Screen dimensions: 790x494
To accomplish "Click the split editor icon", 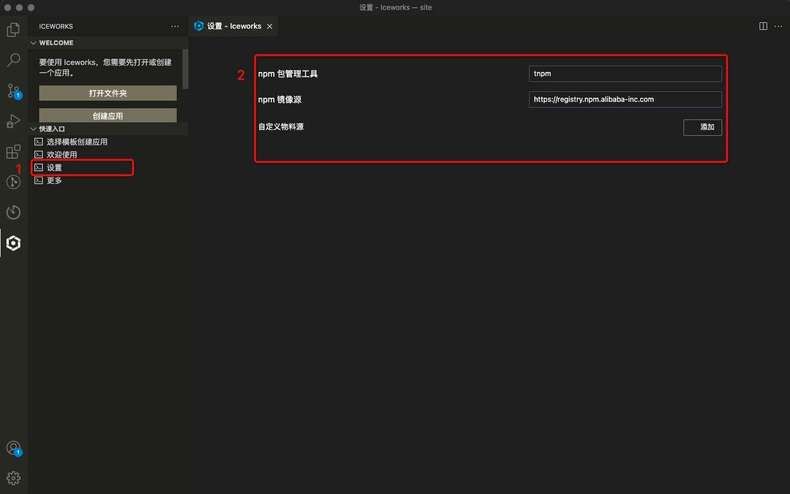I will click(x=763, y=26).
